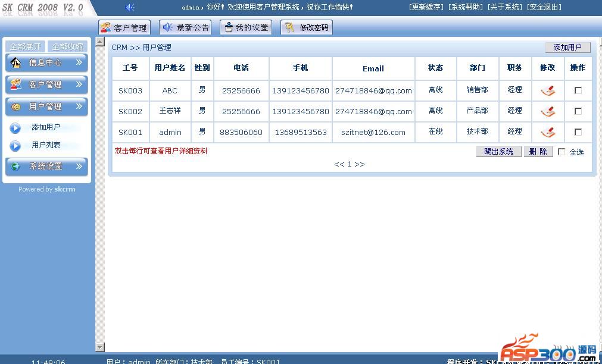Click 全部收缩 to collapse all menus
This screenshot has height=364, width=602.
(67, 47)
